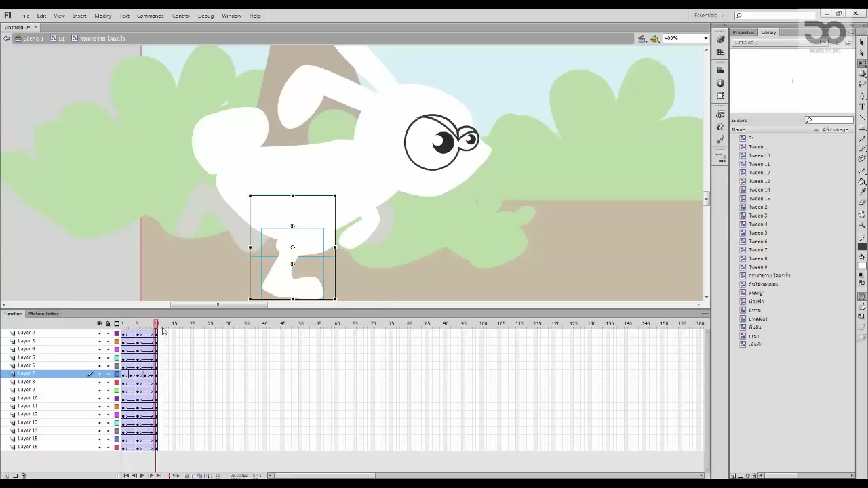868x488 pixels.
Task: Toggle outline color square of Layer 12
Action: (x=117, y=414)
